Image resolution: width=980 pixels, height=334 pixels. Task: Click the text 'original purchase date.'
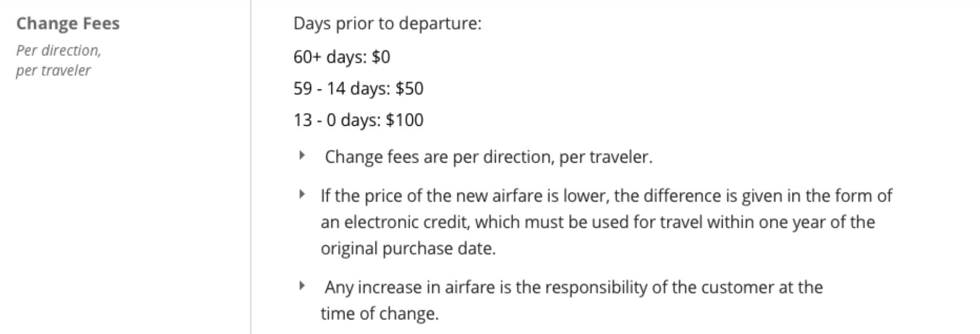pyautogui.click(x=408, y=249)
